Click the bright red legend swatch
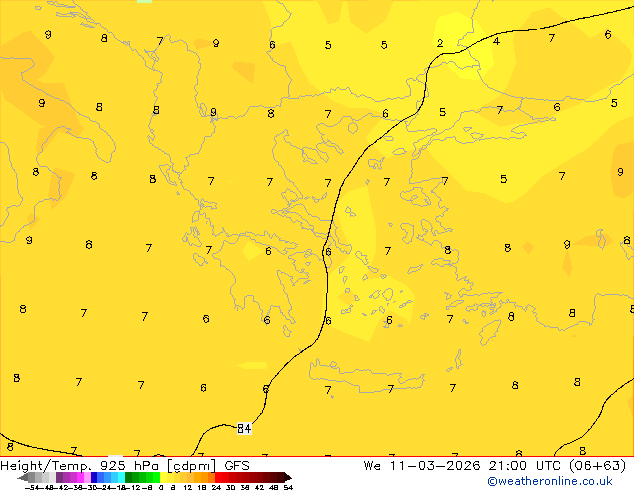Viewport: 634px width, 490px height. 218,477
